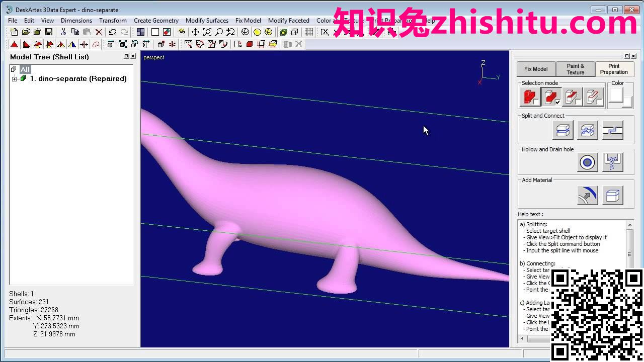This screenshot has height=362, width=644.
Task: Select the yellow shaded-circle display mode
Action: click(x=257, y=32)
